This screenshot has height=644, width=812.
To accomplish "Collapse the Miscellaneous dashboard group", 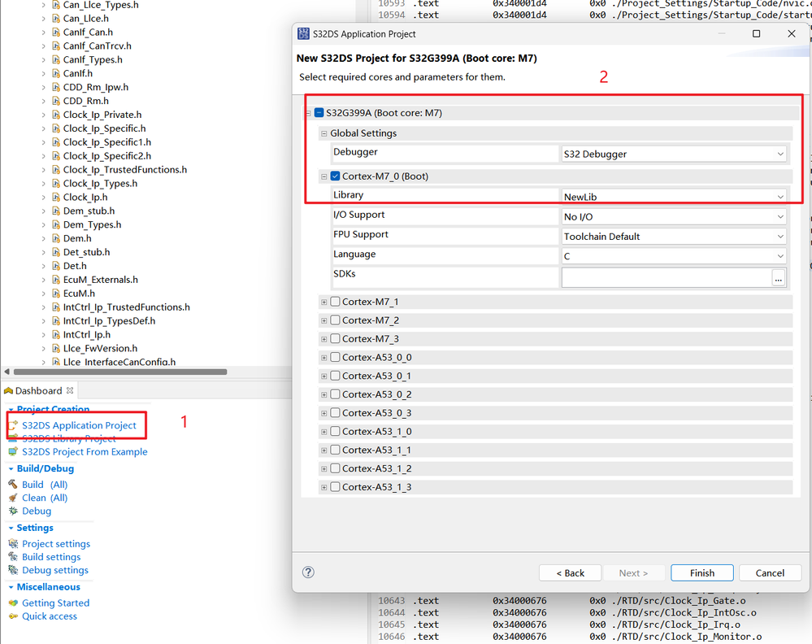I will coord(11,587).
